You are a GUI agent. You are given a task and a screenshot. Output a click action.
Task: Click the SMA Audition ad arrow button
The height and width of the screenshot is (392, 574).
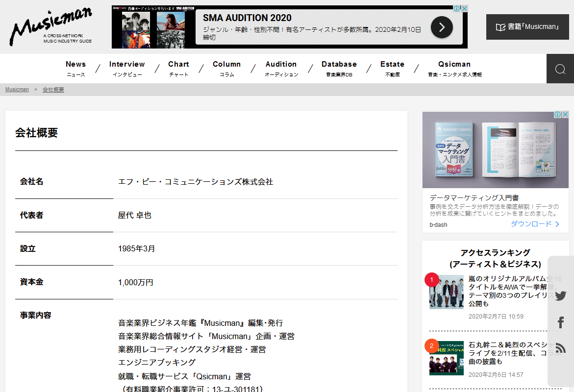(x=441, y=27)
